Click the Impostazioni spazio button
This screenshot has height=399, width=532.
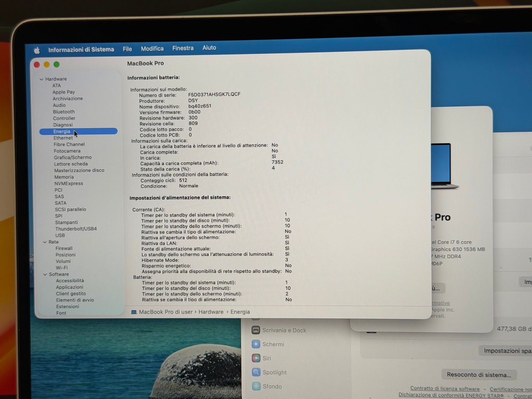click(x=505, y=351)
